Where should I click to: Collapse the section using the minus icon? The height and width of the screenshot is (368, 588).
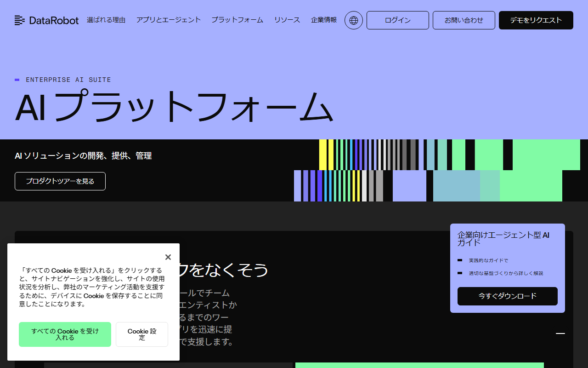click(560, 333)
